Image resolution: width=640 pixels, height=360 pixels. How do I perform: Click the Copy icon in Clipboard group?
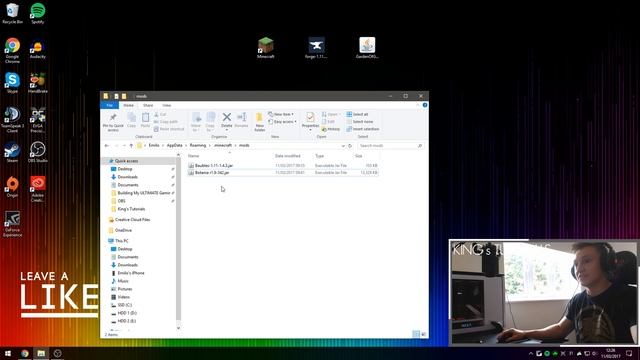coord(131,118)
